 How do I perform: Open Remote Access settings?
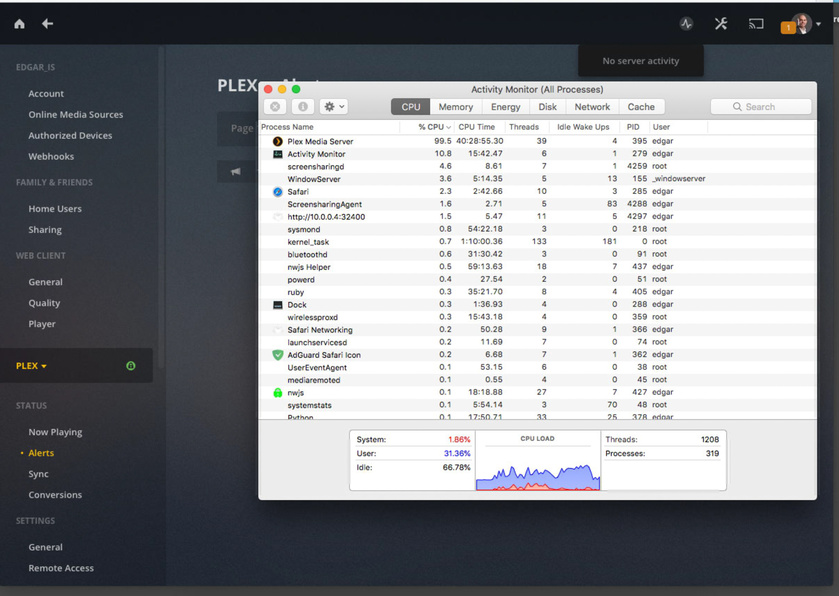[61, 568]
